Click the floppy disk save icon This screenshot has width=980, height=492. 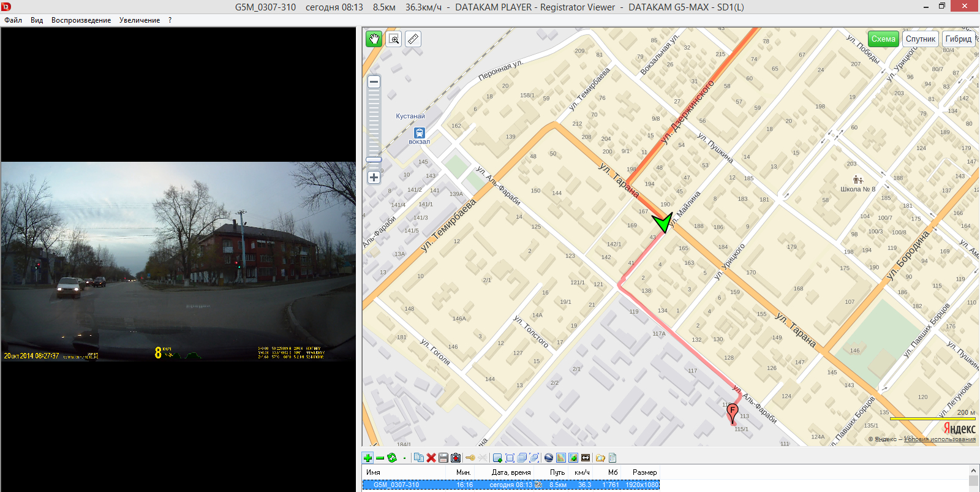443,458
